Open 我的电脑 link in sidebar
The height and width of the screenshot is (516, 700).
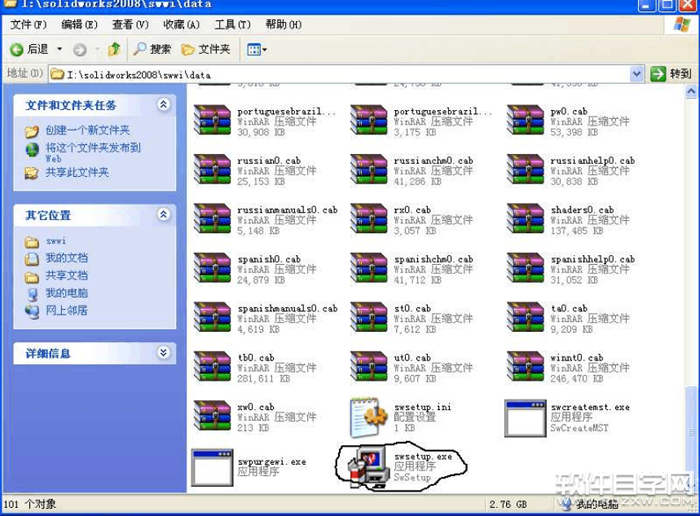click(x=67, y=293)
